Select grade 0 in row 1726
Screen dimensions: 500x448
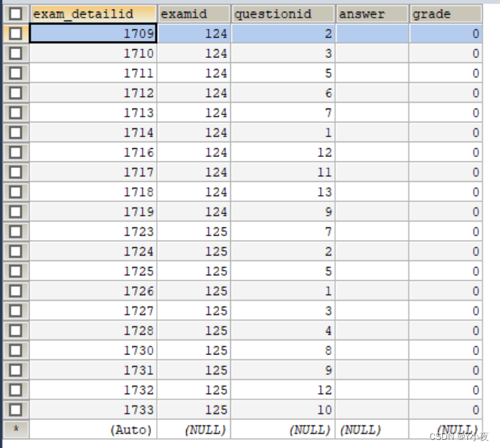[x=446, y=291]
